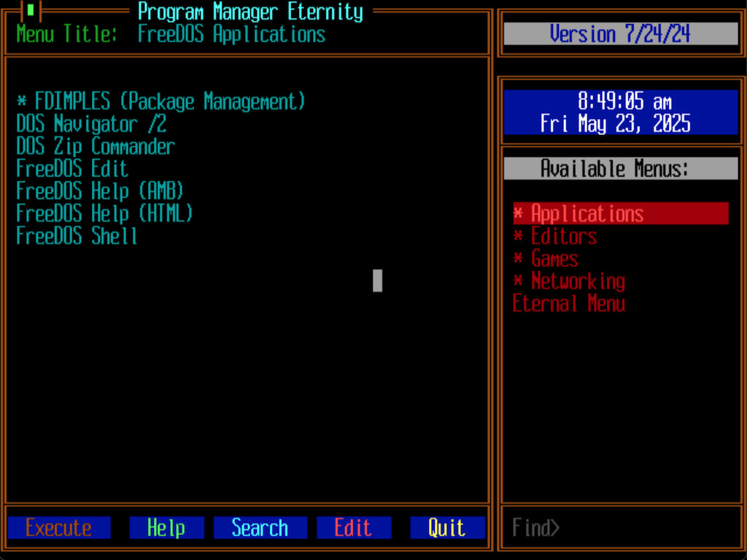Open FreeDOS Help (HTML)

[x=104, y=214]
